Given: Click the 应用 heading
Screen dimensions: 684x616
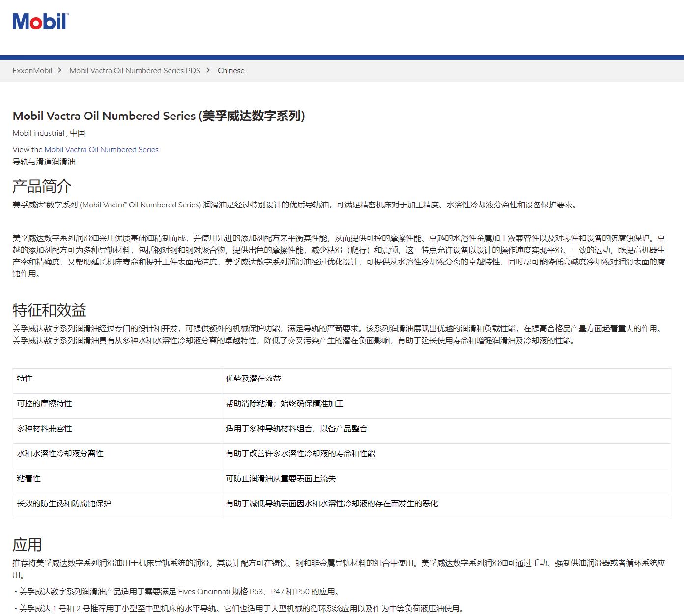Looking at the screenshot, I should click(x=28, y=545).
